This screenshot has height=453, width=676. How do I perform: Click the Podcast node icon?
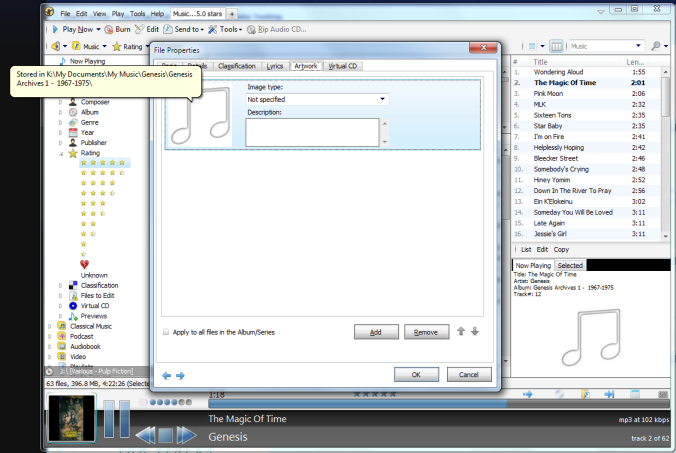61,335
